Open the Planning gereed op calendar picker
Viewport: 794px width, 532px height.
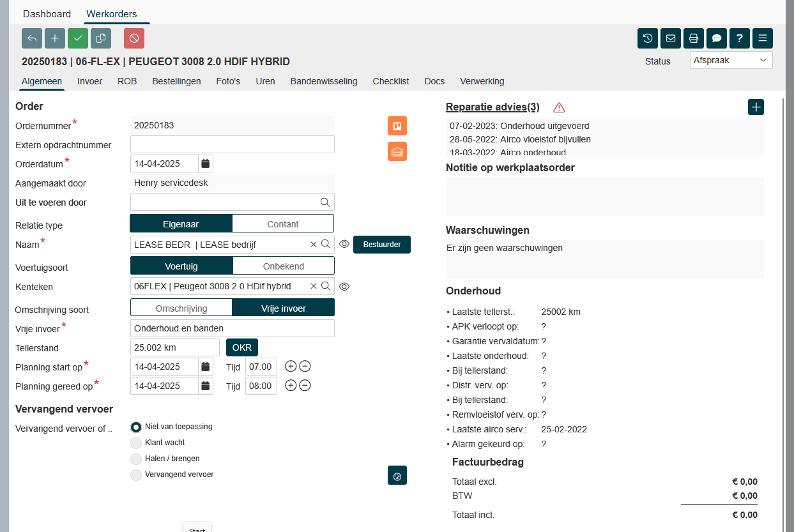point(206,386)
